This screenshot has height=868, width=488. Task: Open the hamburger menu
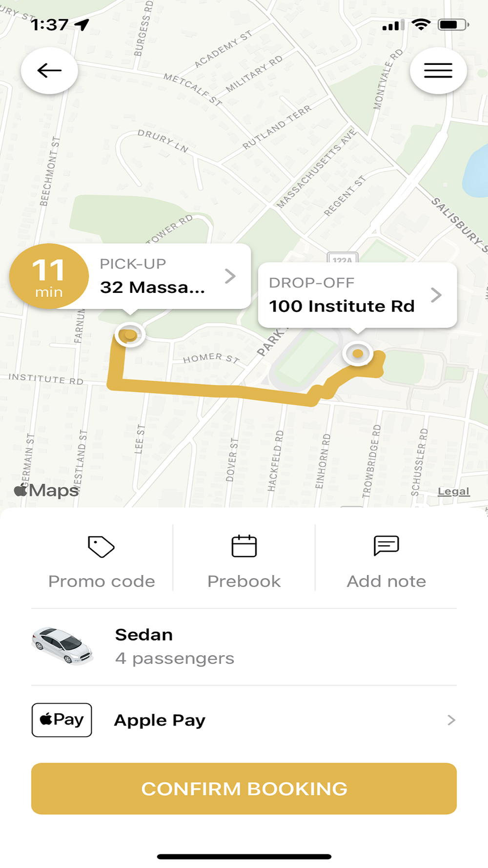[x=438, y=71]
